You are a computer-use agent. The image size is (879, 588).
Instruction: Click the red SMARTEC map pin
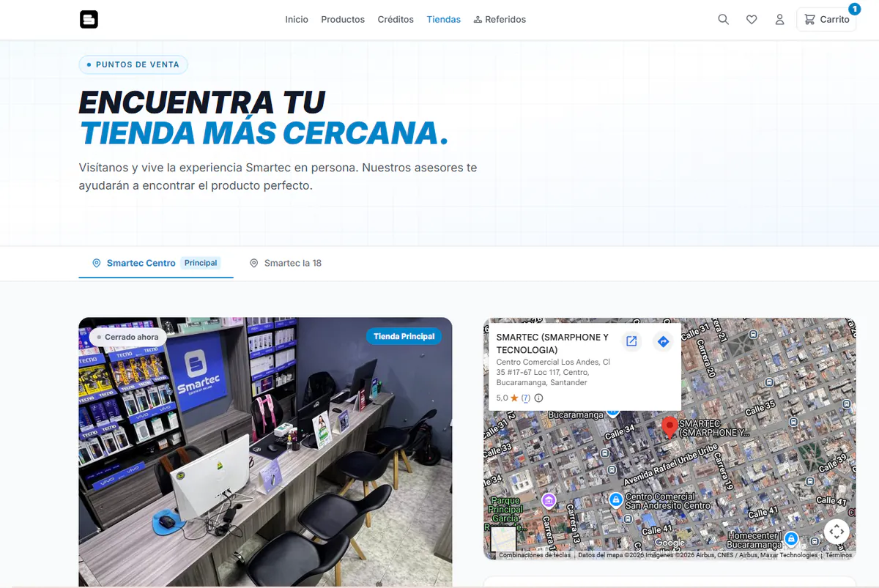[x=669, y=427]
